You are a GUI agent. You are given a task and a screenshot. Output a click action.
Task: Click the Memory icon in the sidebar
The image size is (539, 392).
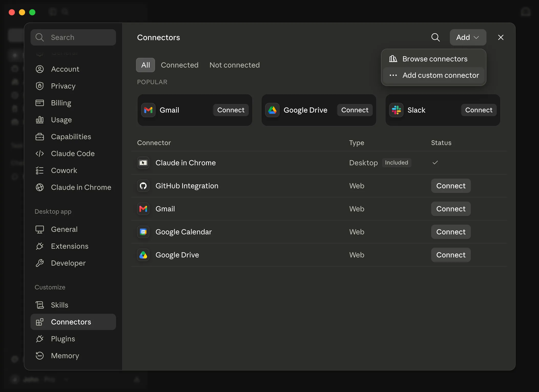(x=40, y=356)
